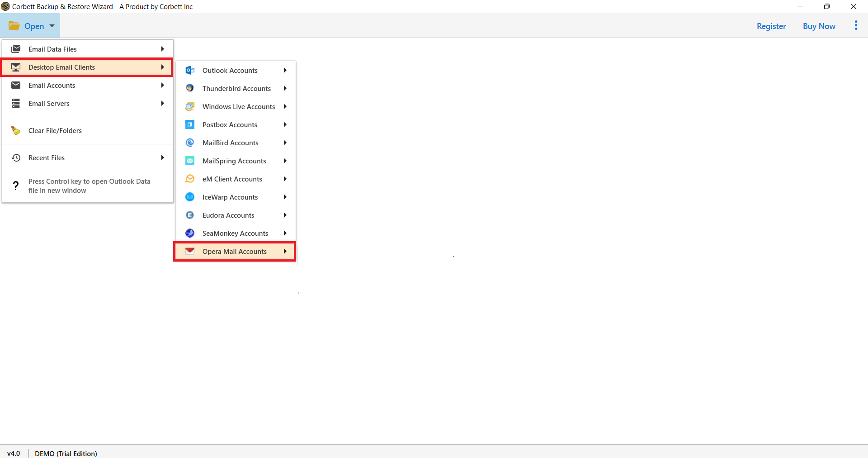
Task: Click the MailBird Accounts icon
Action: tap(190, 143)
